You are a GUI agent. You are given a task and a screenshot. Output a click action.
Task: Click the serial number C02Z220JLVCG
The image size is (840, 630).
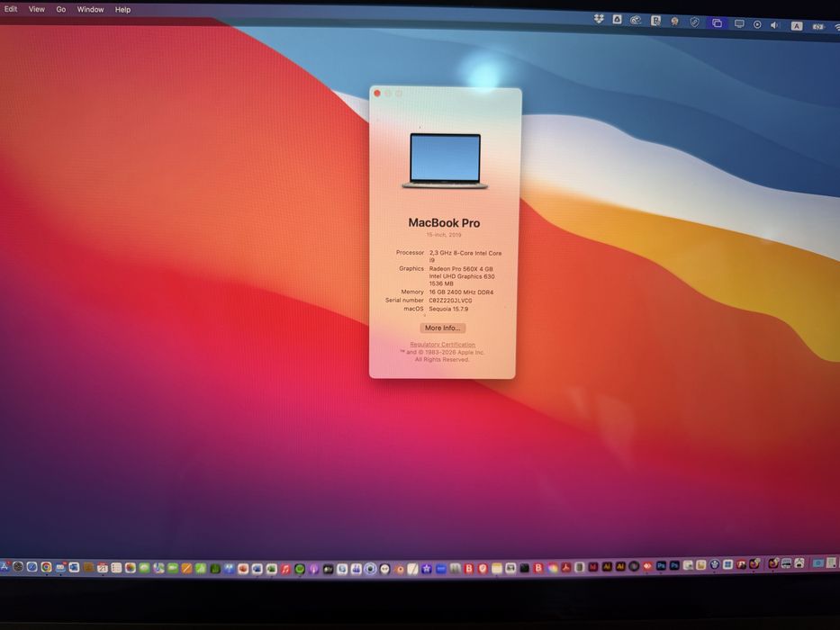[450, 301]
